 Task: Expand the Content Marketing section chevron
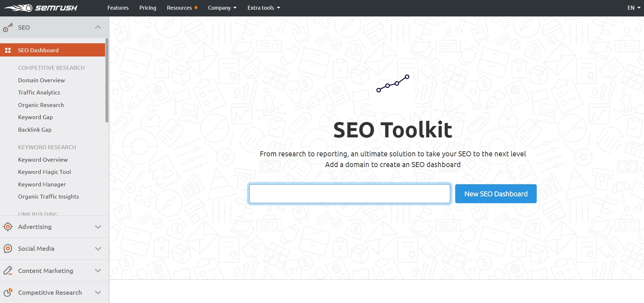[98, 270]
